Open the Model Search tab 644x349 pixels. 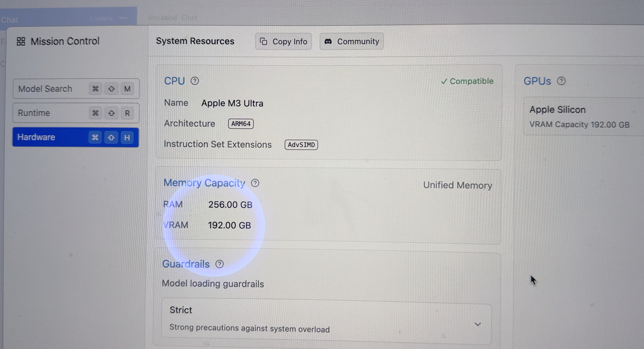point(76,89)
